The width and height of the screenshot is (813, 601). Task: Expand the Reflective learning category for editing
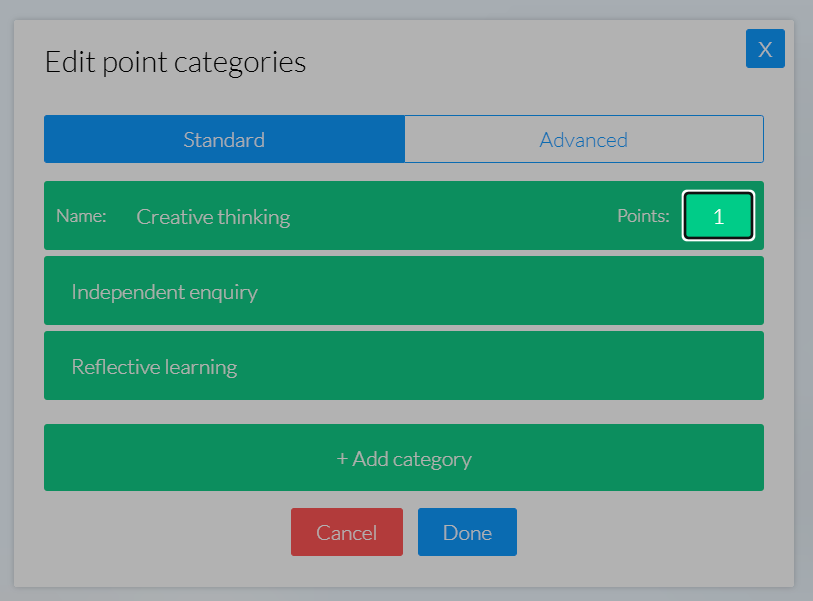pyautogui.click(x=403, y=365)
